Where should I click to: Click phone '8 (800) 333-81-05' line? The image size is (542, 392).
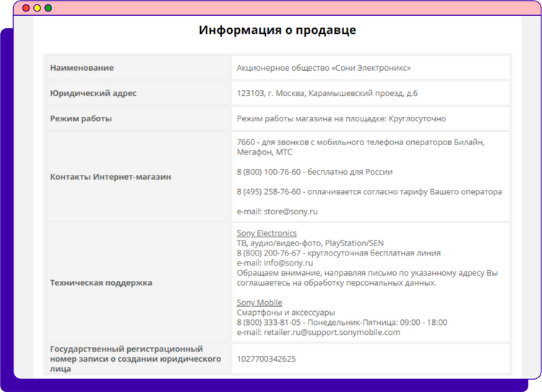(x=342, y=323)
